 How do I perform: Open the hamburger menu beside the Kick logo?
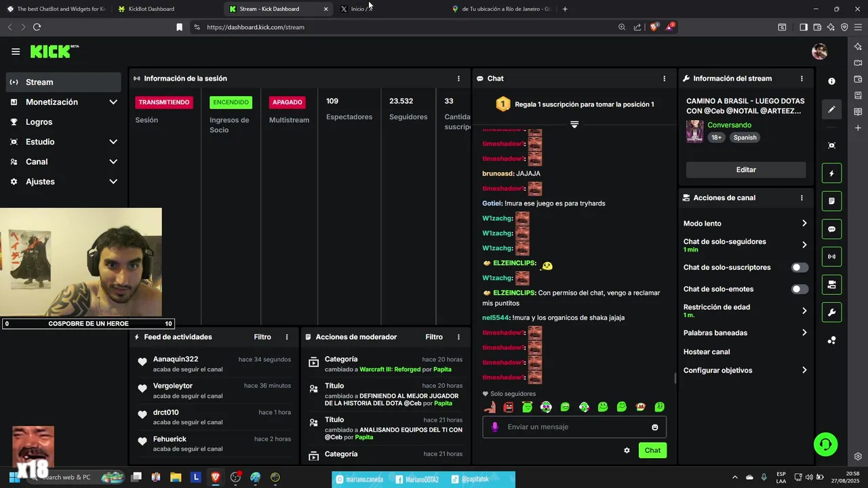coord(16,52)
